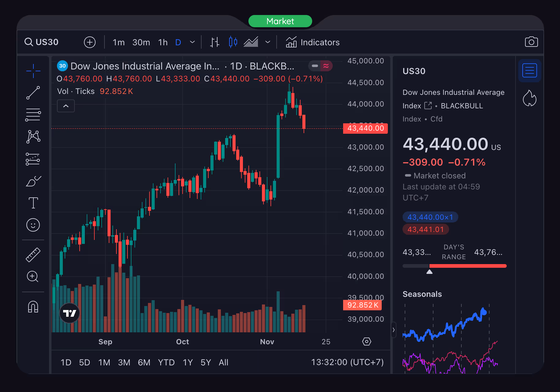Click the large 43,440.00 last price

click(445, 144)
